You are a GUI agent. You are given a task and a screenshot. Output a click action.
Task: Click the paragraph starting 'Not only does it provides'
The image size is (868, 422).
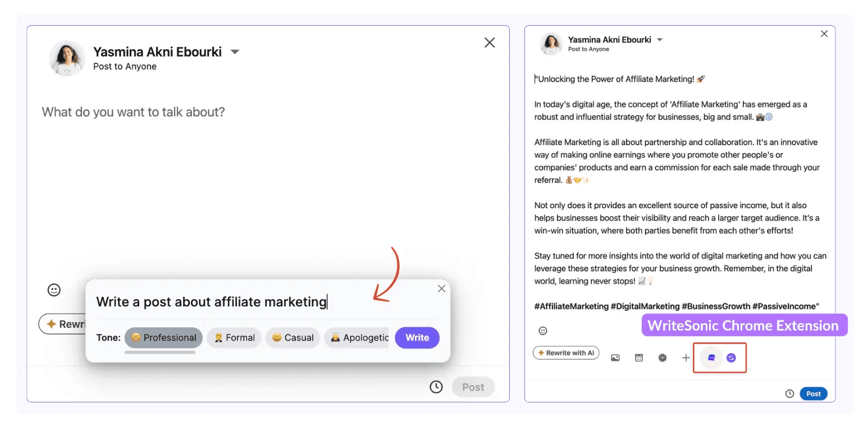[x=677, y=218]
